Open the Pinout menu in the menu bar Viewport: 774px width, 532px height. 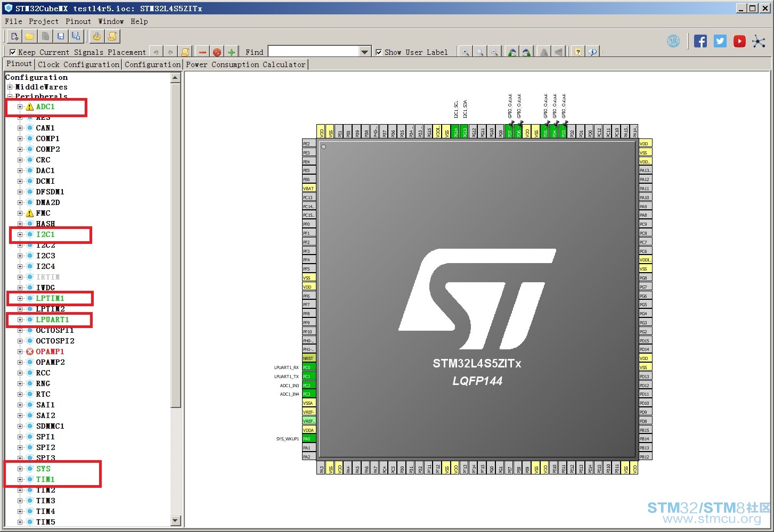(78, 21)
